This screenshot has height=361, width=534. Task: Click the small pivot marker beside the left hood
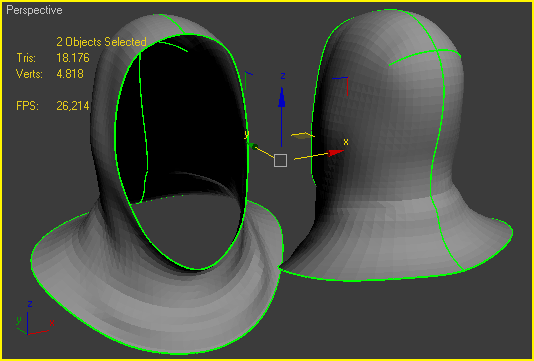click(x=248, y=80)
